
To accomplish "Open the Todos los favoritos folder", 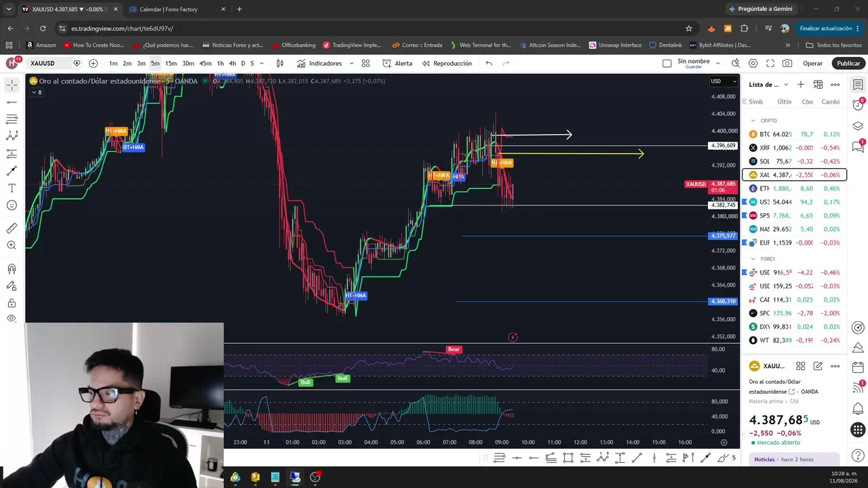I will [x=833, y=45].
